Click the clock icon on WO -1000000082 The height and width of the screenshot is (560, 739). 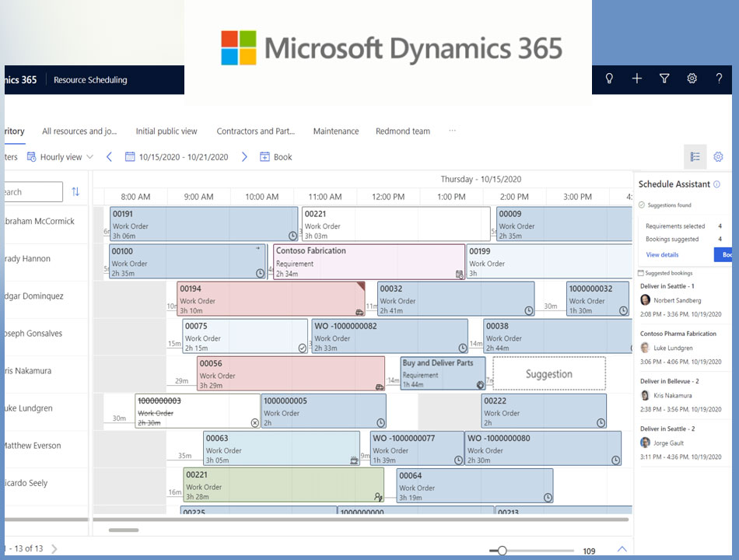[463, 348]
